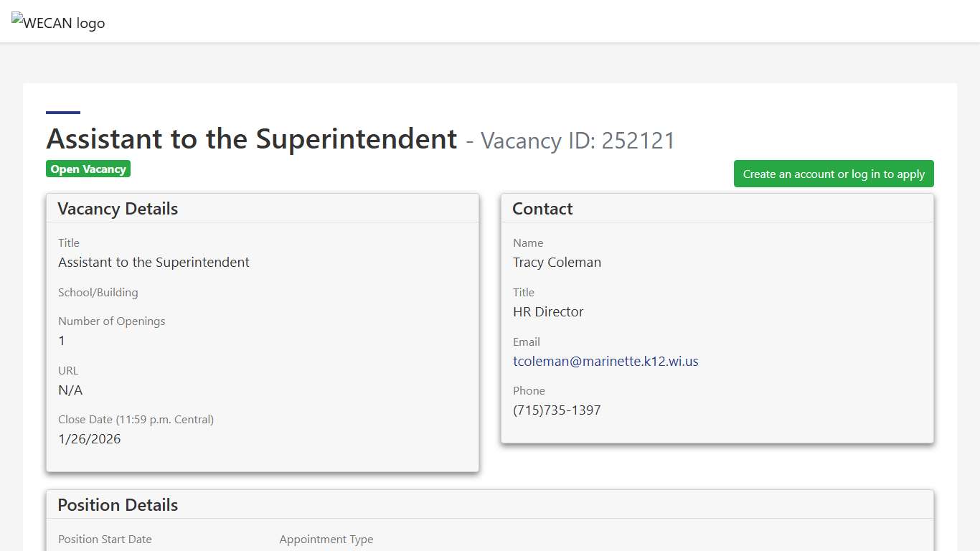Image resolution: width=980 pixels, height=551 pixels.
Task: Click the WECAN logo image
Action: pos(58,22)
